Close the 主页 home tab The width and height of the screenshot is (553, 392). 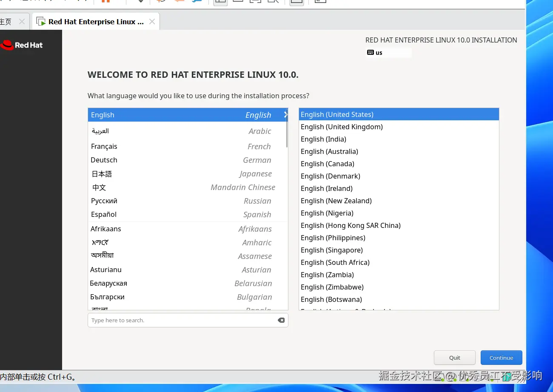(22, 22)
